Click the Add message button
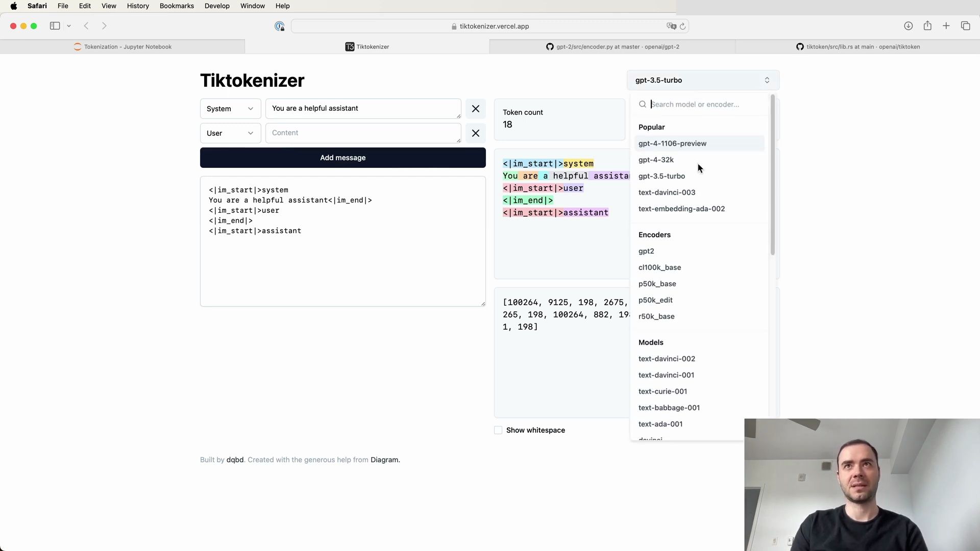Viewport: 980px width, 551px height. pos(342,158)
